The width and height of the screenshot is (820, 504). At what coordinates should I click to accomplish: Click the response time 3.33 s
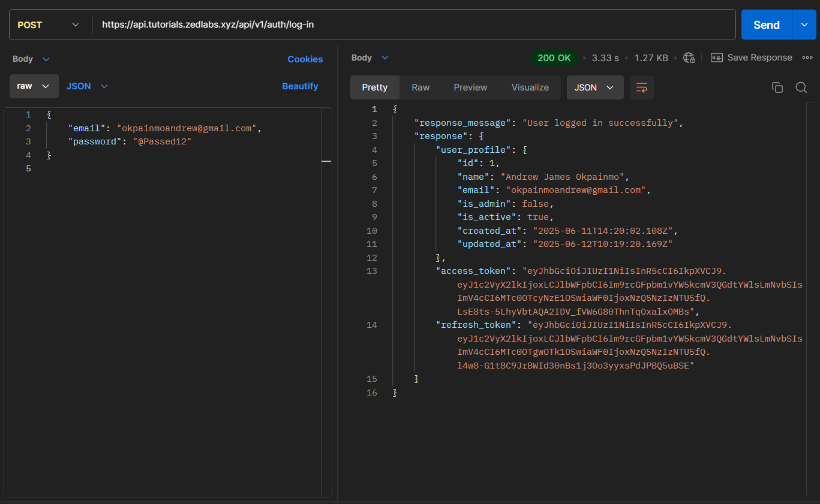605,58
